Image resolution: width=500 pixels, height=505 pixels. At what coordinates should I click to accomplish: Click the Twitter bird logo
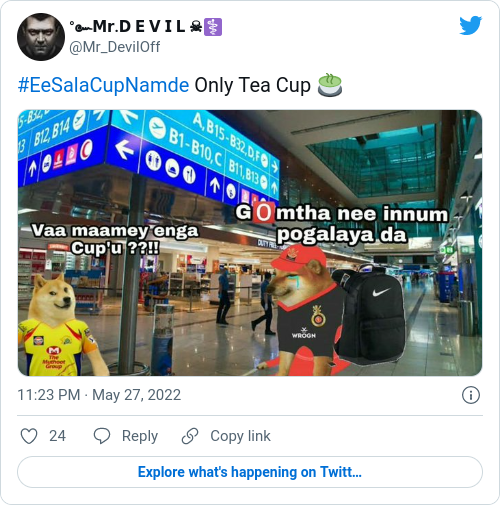(470, 25)
